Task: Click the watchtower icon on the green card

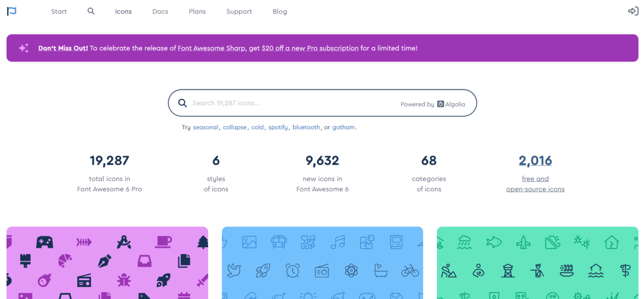Action: (508, 271)
